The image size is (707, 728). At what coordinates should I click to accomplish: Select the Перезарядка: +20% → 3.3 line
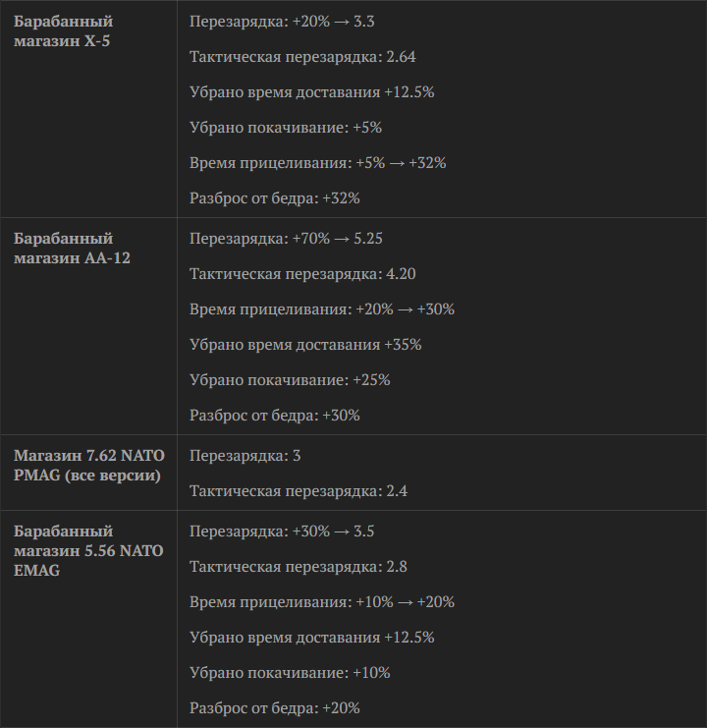[282, 22]
